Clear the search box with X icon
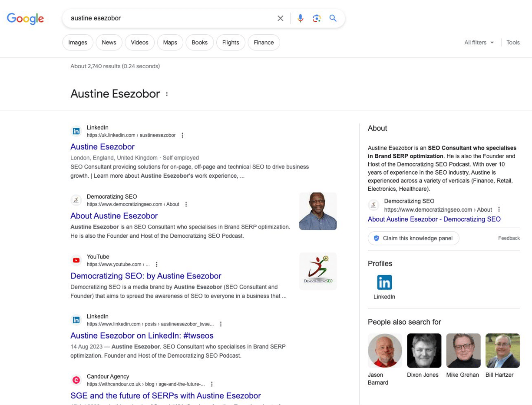 tap(280, 18)
